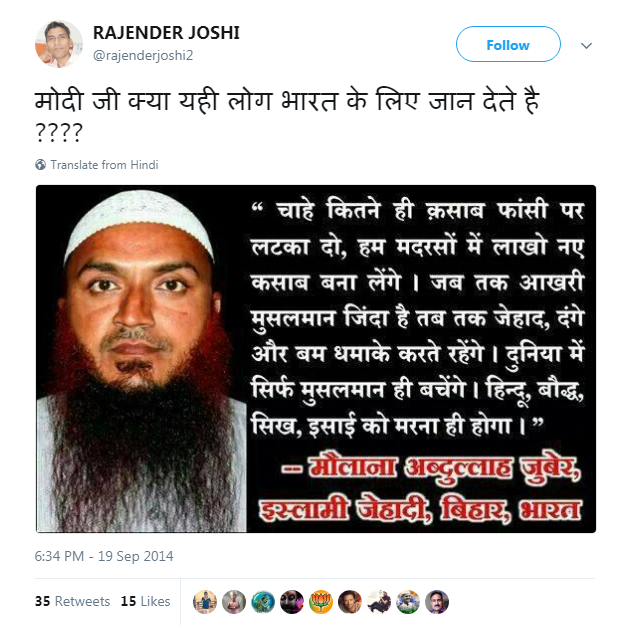Open the avatar of child in pink dress

234,602
